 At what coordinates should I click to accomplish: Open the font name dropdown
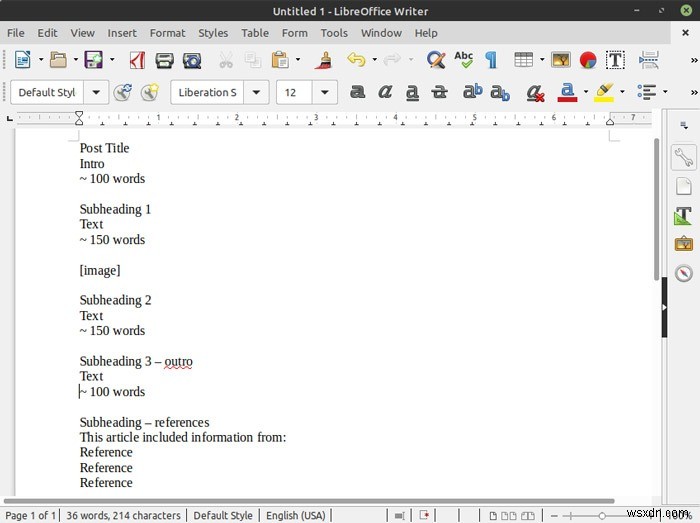point(256,92)
